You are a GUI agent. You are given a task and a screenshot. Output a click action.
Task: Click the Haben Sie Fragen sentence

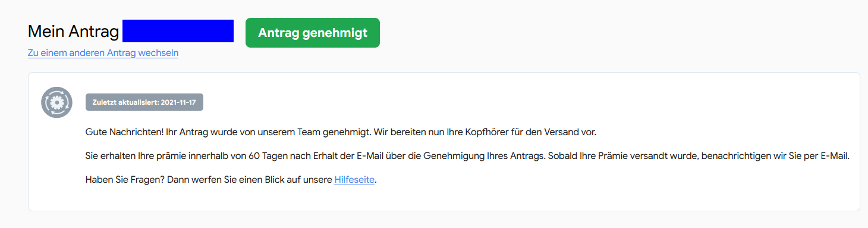click(231, 179)
